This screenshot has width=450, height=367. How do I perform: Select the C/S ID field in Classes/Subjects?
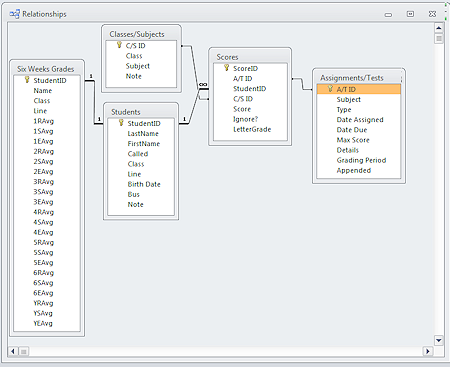tap(136, 46)
